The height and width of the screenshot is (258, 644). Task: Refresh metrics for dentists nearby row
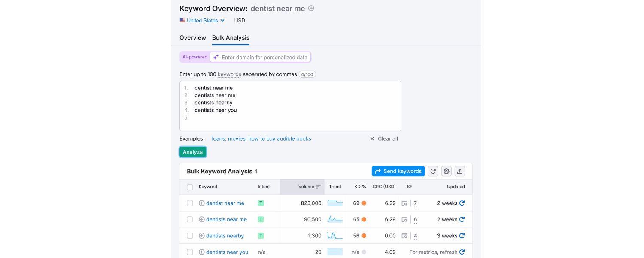pos(462,235)
